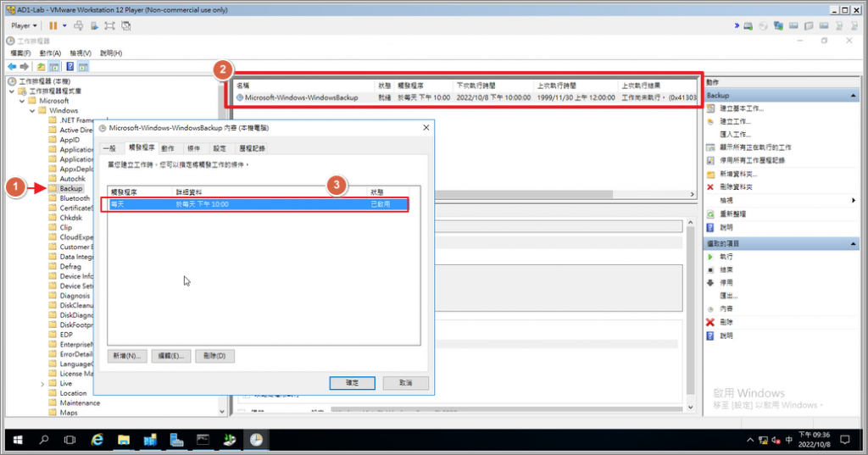Toggle the show/hide action pane toolbar icon
The height and width of the screenshot is (455, 868).
point(83,66)
